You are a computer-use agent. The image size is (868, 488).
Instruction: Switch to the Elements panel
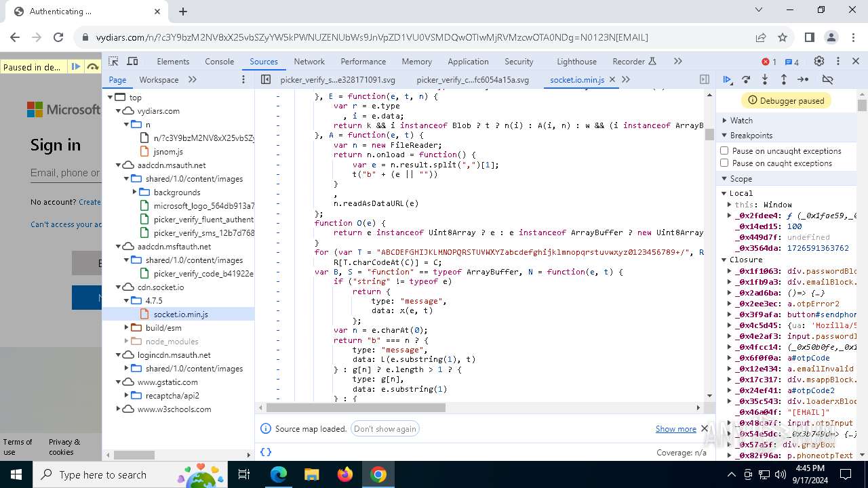point(173,61)
